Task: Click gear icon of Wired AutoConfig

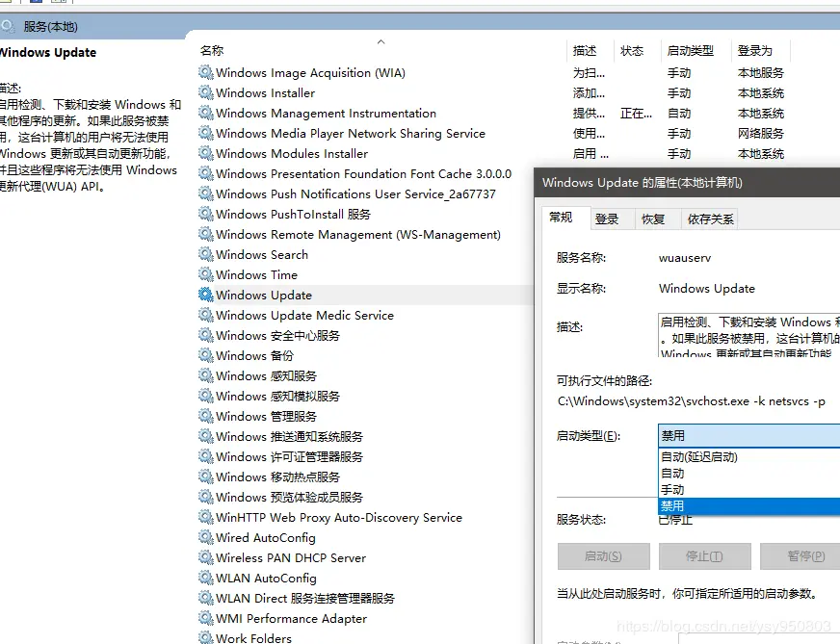Action: (x=206, y=536)
